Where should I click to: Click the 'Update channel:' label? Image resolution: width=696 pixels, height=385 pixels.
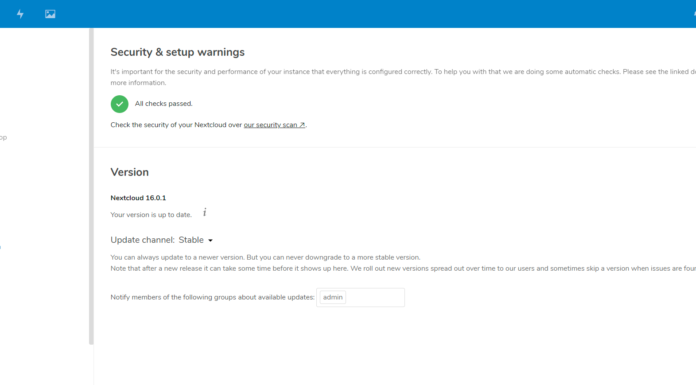(142, 240)
